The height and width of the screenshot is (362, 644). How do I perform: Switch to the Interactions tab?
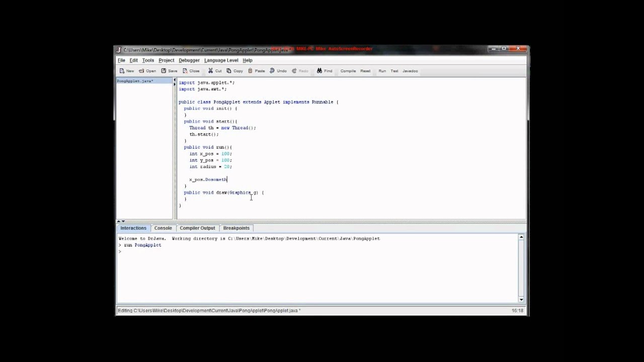coord(133,228)
